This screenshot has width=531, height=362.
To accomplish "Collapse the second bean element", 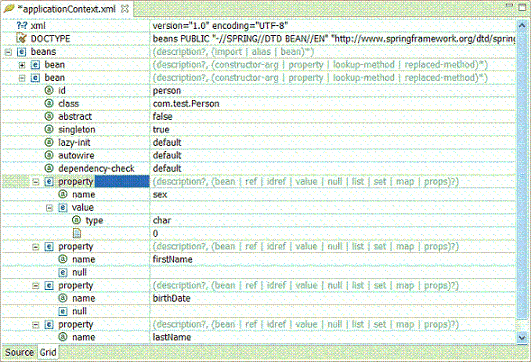I will point(22,78).
